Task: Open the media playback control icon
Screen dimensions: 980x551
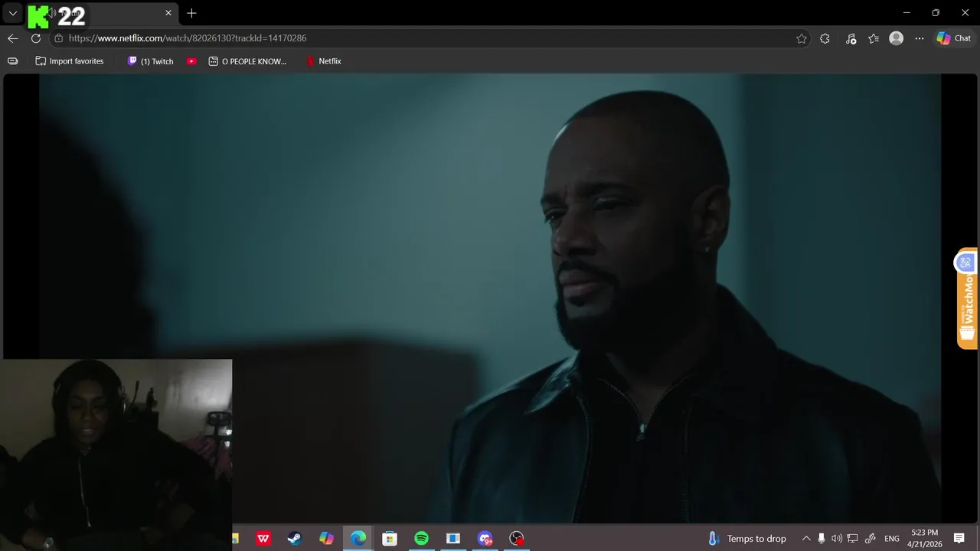Action: click(x=851, y=38)
